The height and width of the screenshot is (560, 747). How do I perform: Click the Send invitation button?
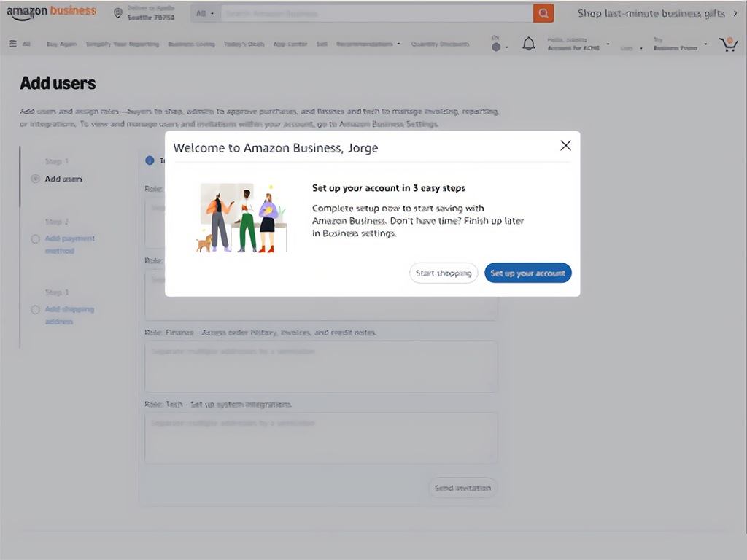click(x=462, y=488)
